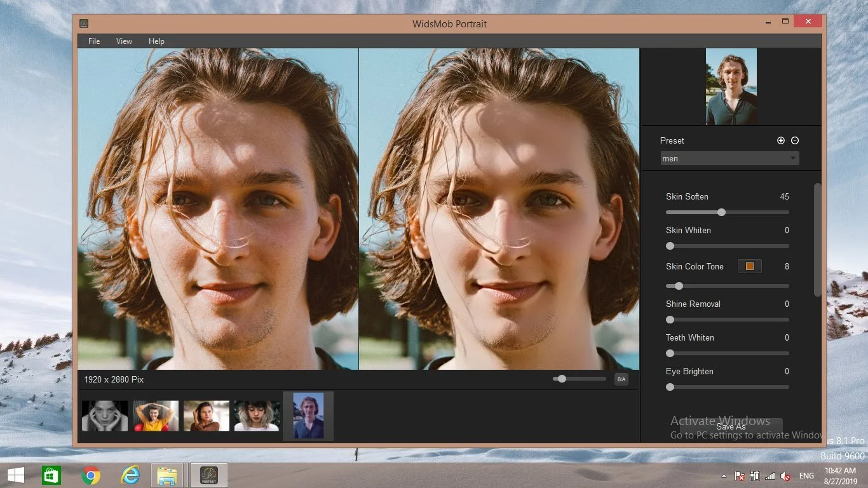Adjust the Skin Soften slider handle
Screen dimensions: 868x488
click(721, 212)
